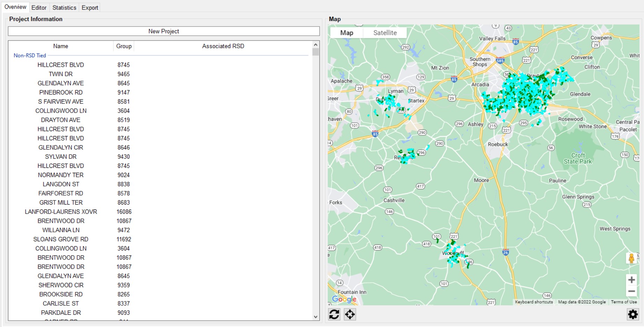Select the Map view type
644x327 pixels.
tap(346, 33)
